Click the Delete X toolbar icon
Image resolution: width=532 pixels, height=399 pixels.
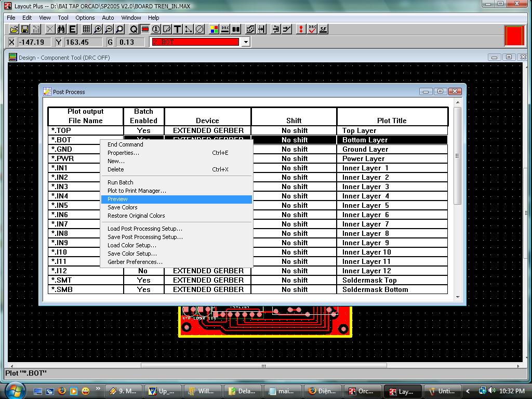50,29
